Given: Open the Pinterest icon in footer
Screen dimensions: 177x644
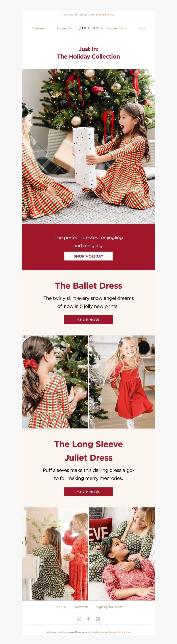Looking at the screenshot, I should point(98,619).
